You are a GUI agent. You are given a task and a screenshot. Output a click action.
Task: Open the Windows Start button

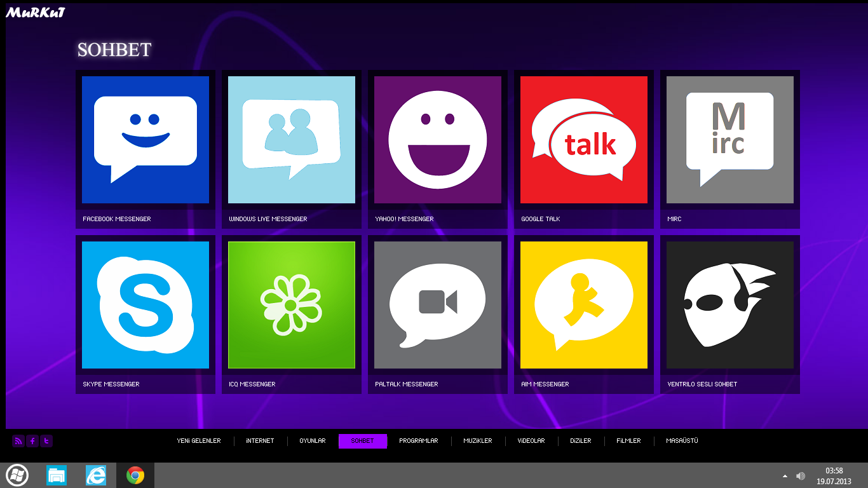[17, 475]
